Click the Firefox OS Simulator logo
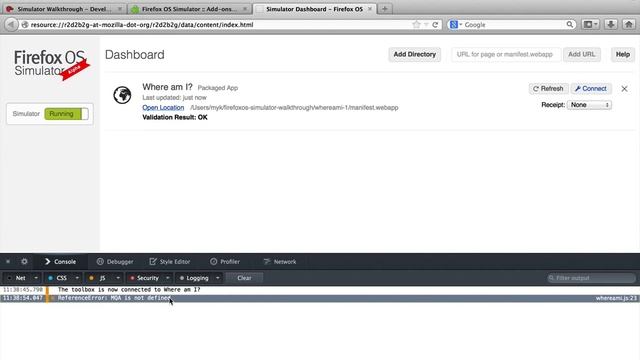 [51, 64]
